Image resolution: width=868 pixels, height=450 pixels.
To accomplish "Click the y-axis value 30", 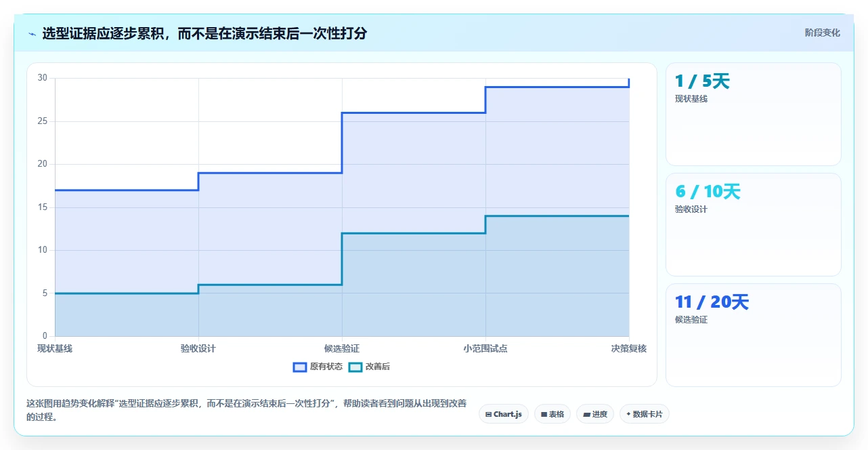I will pyautogui.click(x=43, y=78).
